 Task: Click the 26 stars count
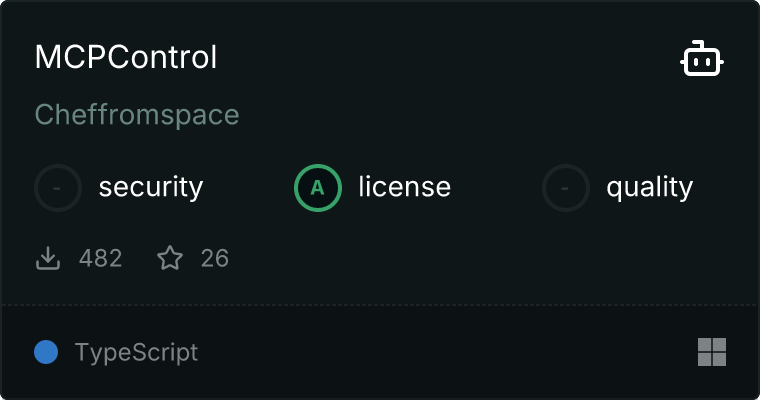(215, 259)
